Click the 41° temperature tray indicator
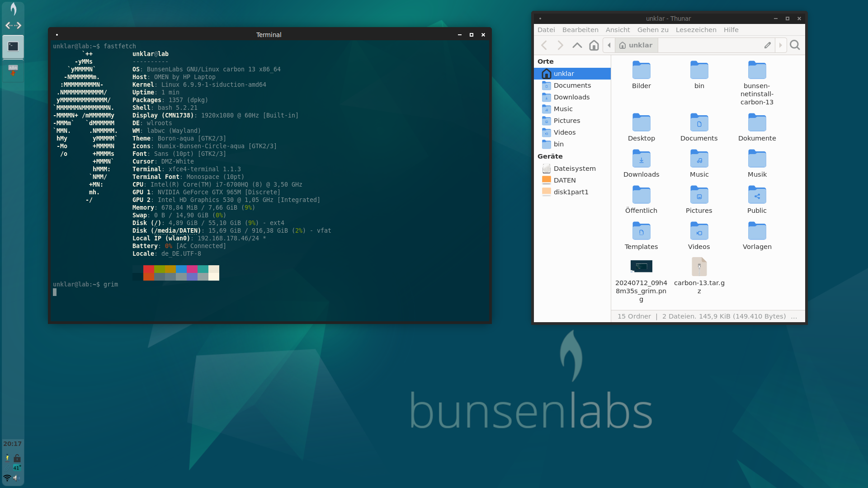The width and height of the screenshot is (868, 488). (x=17, y=468)
